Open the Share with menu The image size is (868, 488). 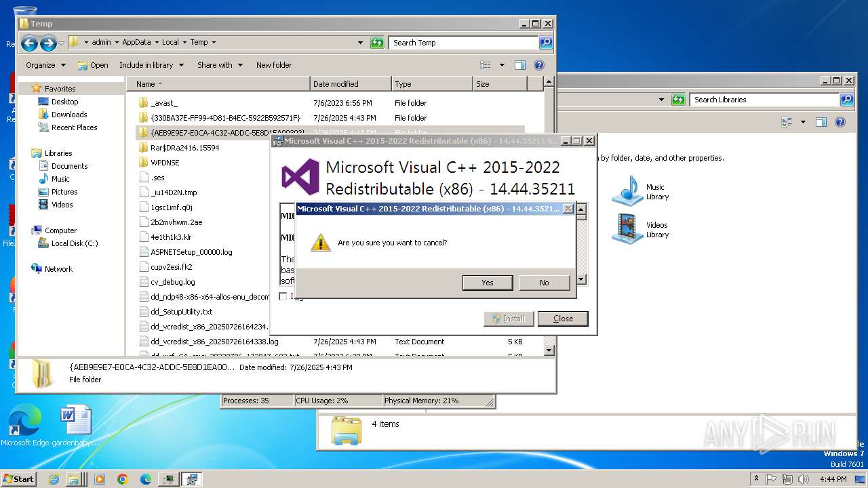coord(220,65)
